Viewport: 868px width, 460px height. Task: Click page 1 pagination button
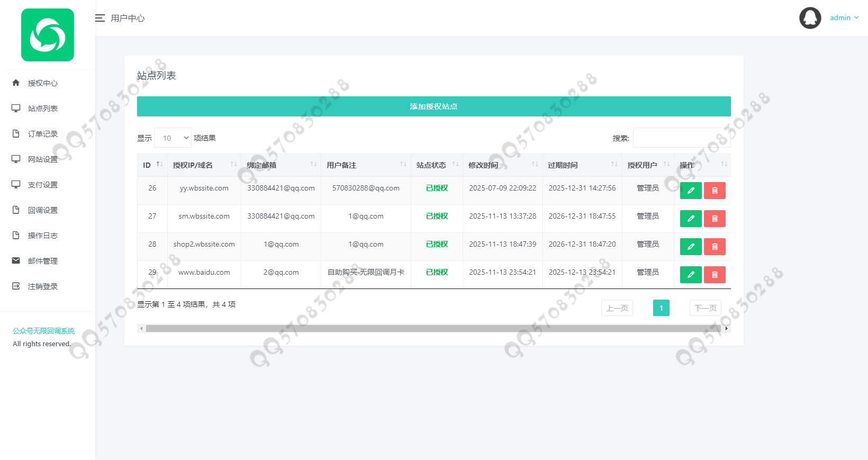(661, 308)
